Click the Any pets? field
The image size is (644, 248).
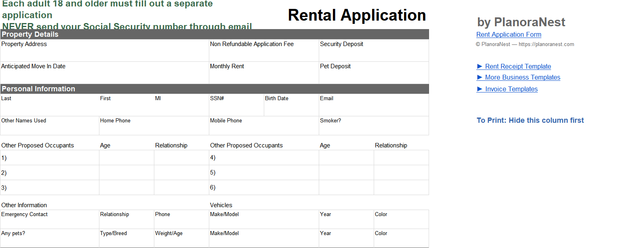tap(50, 238)
